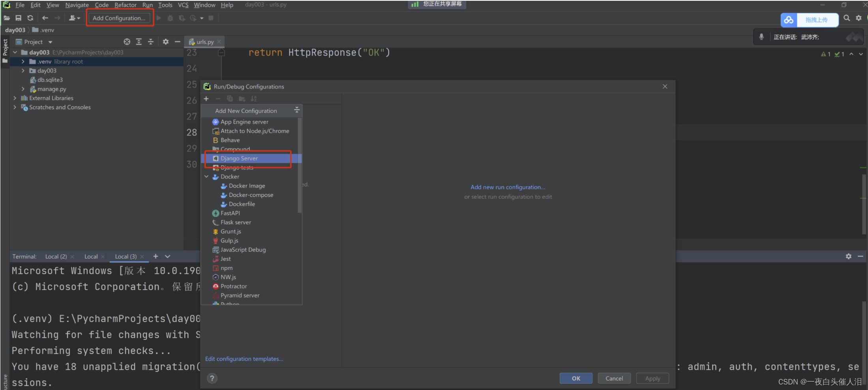Click the Copy Configuration icon in dialog
The height and width of the screenshot is (390, 868).
click(230, 99)
